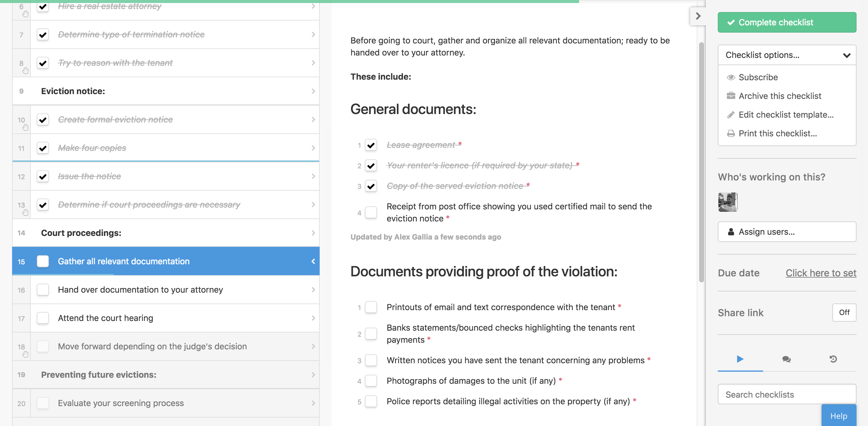This screenshot has height=426, width=868.
Task: Click the Subscribe eye icon
Action: coord(730,78)
